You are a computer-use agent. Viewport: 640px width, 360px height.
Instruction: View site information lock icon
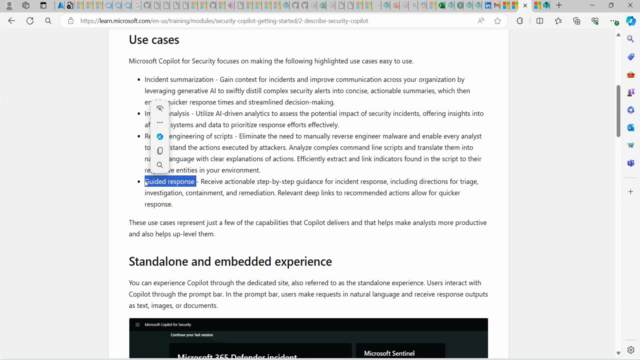(x=71, y=21)
